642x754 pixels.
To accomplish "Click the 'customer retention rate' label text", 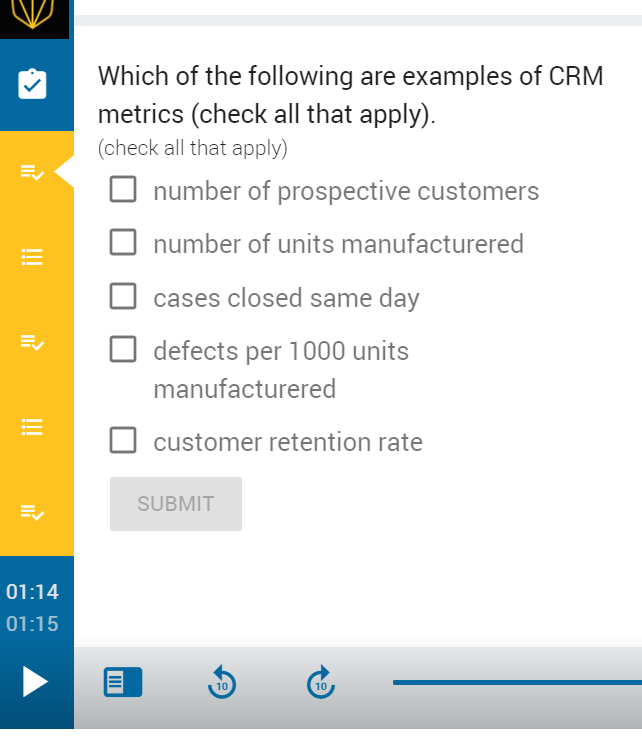I will (x=288, y=442).
